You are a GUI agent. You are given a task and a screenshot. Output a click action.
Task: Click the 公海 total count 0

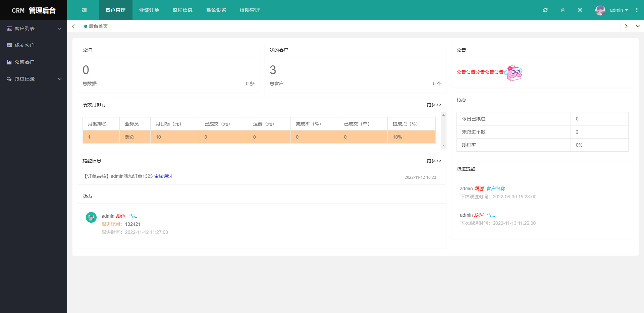pyautogui.click(x=86, y=70)
